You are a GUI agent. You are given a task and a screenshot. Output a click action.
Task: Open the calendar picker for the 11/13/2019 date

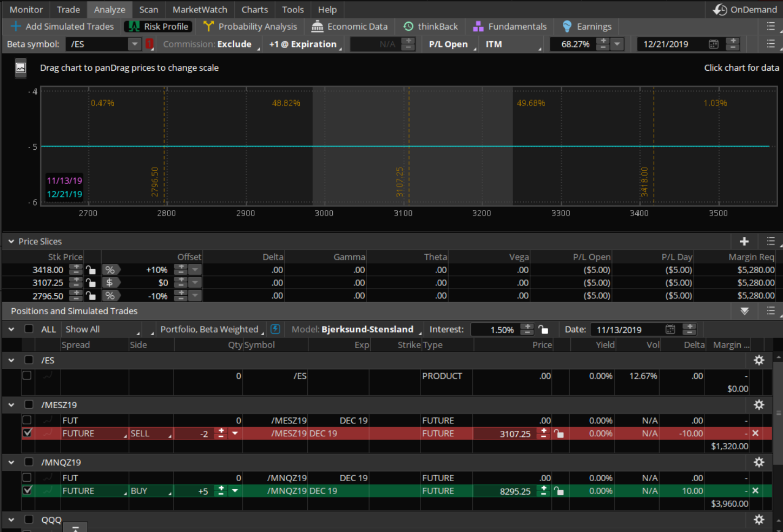point(670,329)
